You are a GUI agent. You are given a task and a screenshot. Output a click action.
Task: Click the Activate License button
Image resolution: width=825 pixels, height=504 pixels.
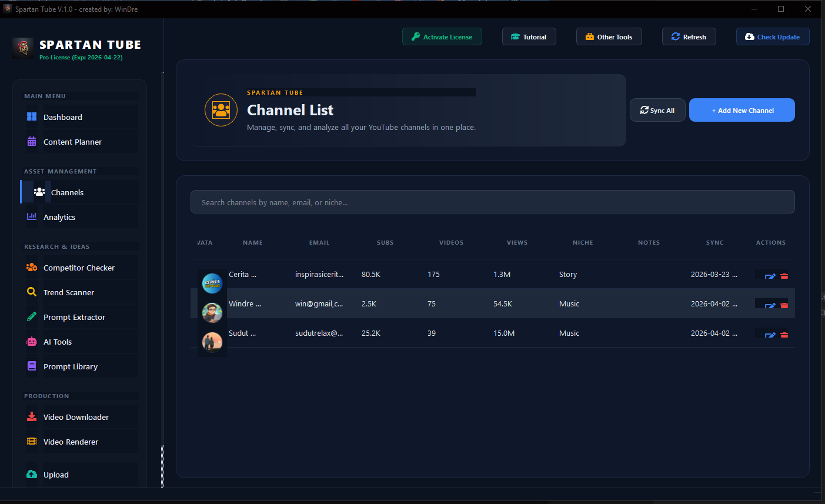(442, 36)
